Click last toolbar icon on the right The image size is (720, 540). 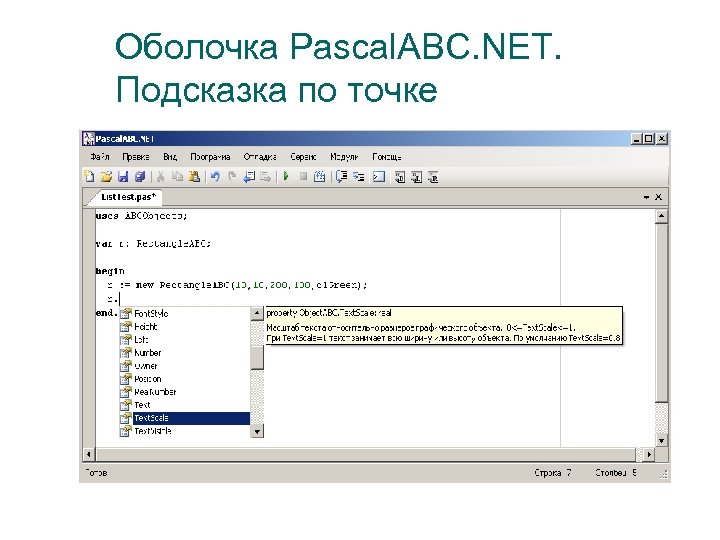click(433, 177)
